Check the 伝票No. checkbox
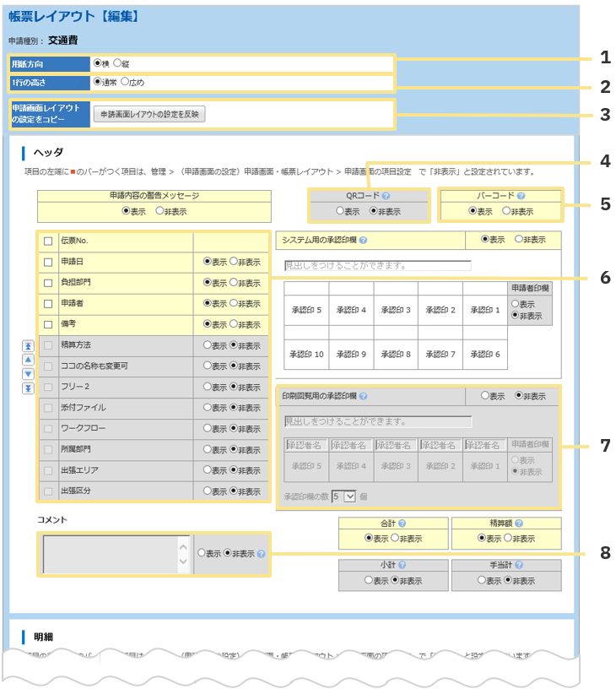 [48, 241]
